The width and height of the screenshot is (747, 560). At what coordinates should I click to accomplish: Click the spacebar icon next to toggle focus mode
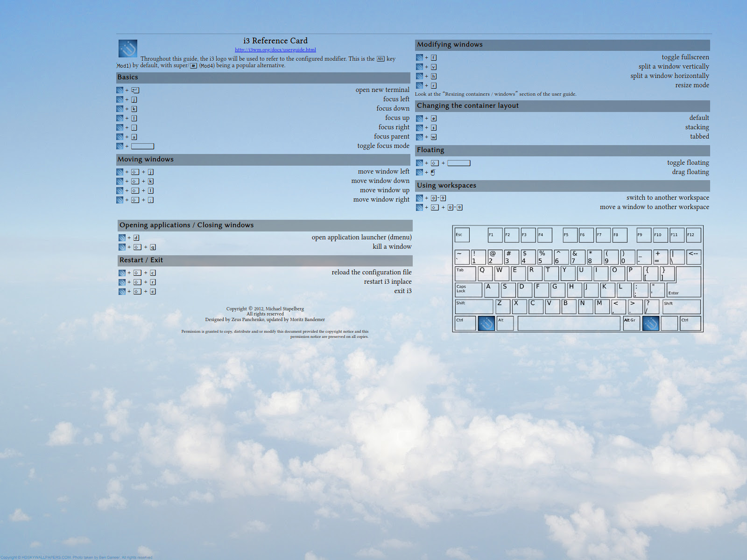tap(142, 146)
